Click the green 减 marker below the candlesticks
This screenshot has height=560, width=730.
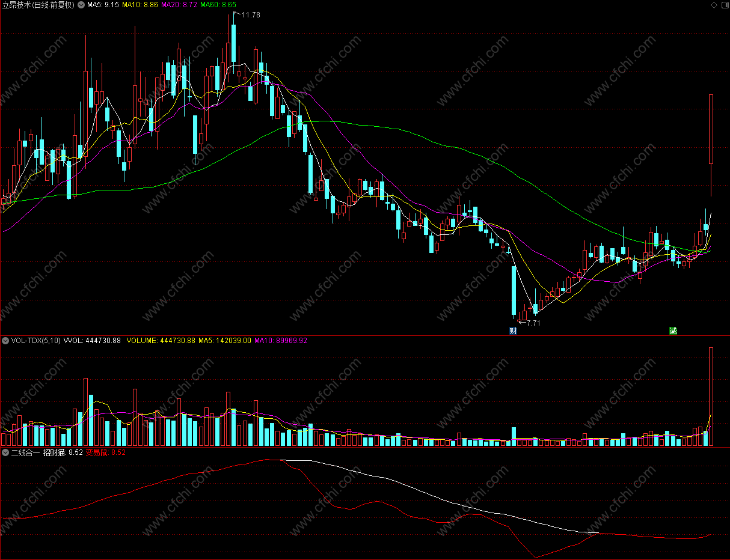673,330
